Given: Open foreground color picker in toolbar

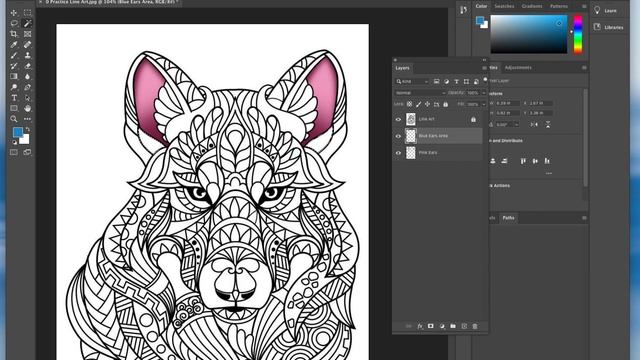Looking at the screenshot, I should point(18,132).
